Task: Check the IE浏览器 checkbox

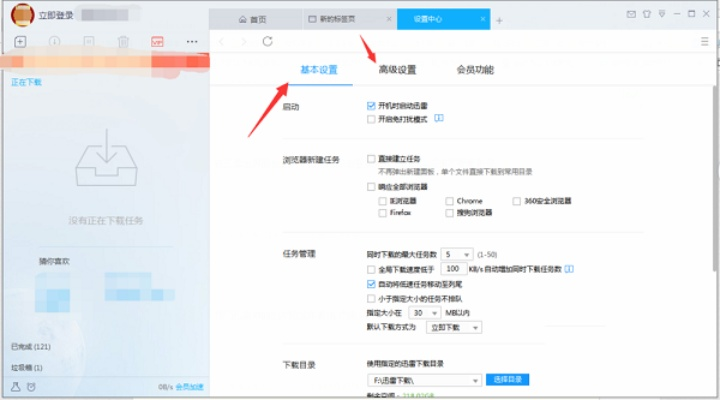Action: (382, 201)
